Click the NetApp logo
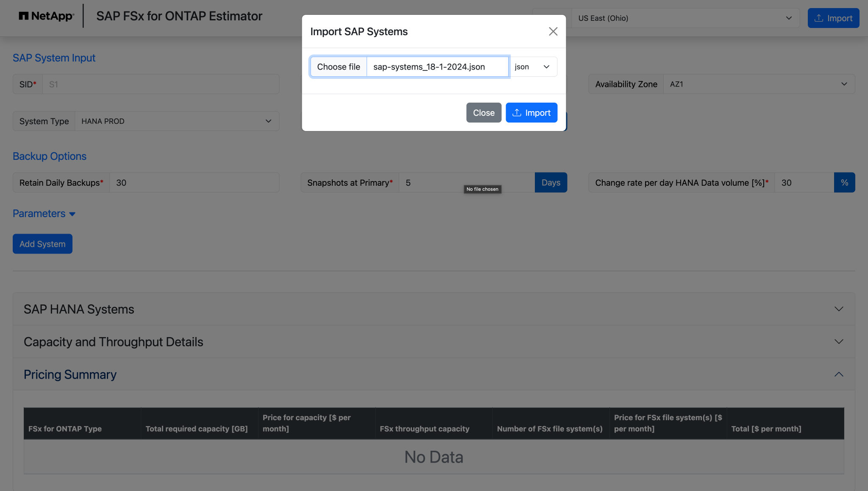This screenshot has width=868, height=491. [x=46, y=16]
